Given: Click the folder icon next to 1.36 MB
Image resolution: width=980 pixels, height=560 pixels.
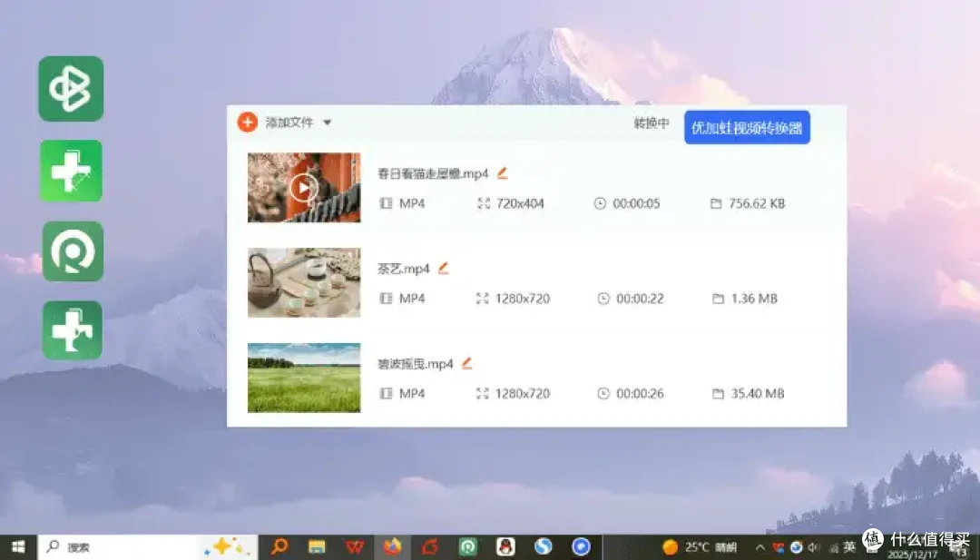Looking at the screenshot, I should point(718,298).
